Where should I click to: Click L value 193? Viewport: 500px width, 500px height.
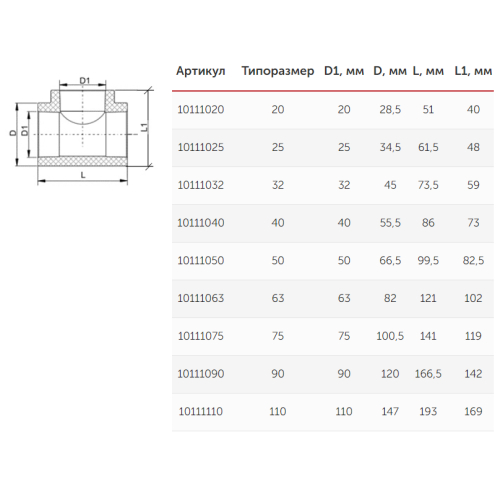(428, 411)
